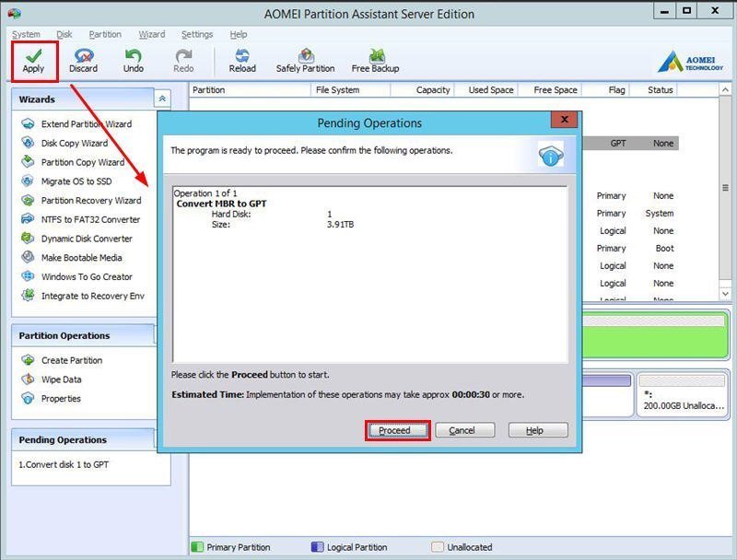Click the Discard toolbar icon
737x560 pixels.
coord(83,61)
